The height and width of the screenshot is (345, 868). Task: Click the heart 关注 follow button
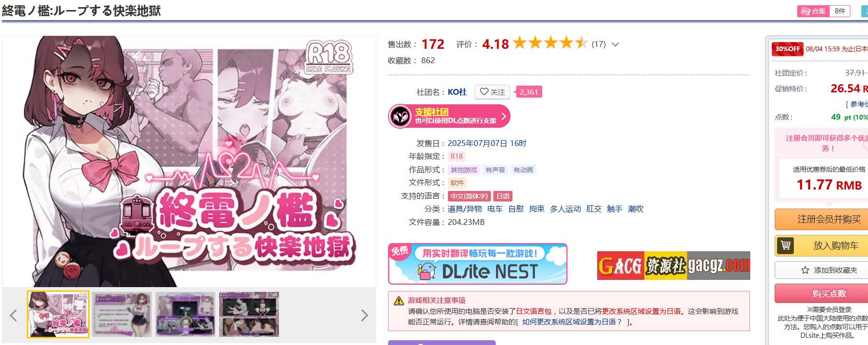pos(492,92)
